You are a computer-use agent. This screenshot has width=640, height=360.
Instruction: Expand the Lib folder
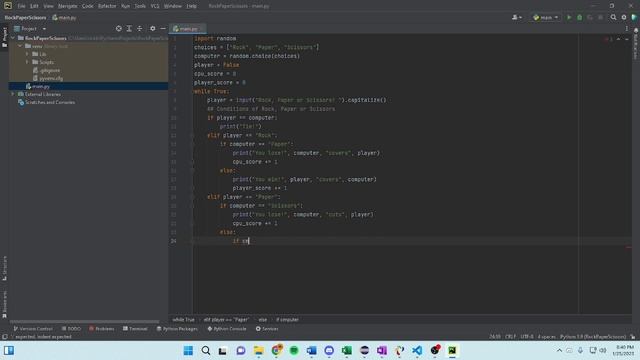tap(27, 54)
